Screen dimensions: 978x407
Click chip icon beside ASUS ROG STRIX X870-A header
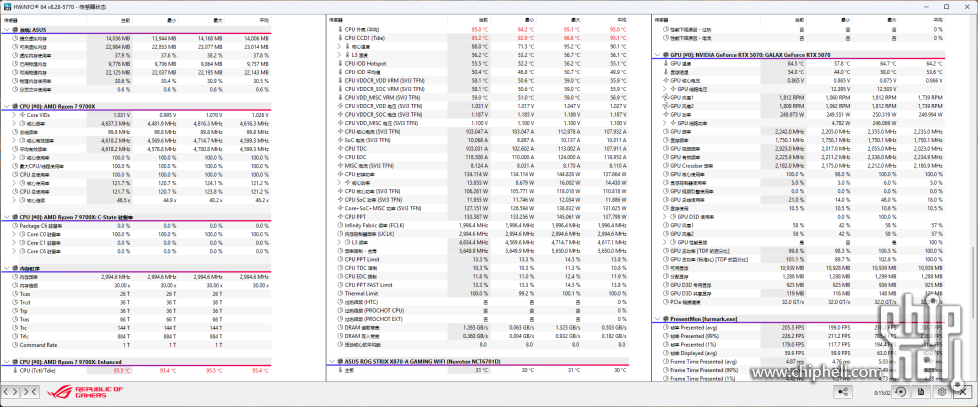(340, 362)
